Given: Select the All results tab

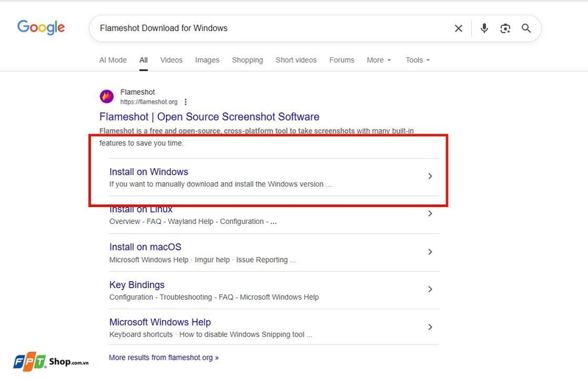Looking at the screenshot, I should [143, 60].
